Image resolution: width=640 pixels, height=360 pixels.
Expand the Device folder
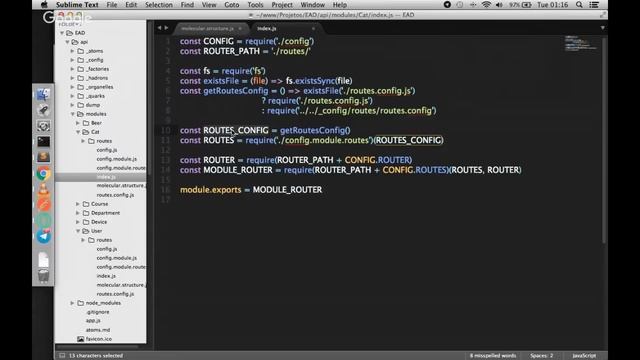click(x=78, y=222)
